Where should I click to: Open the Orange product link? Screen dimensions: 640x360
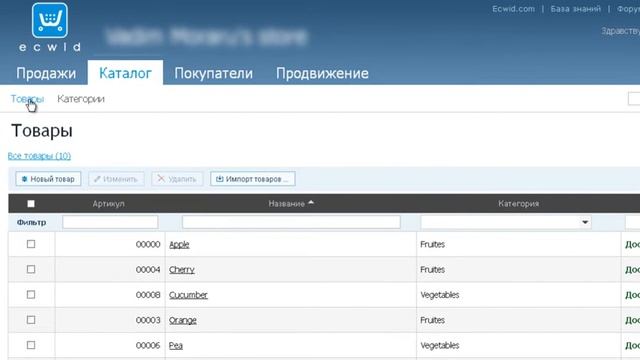183,320
